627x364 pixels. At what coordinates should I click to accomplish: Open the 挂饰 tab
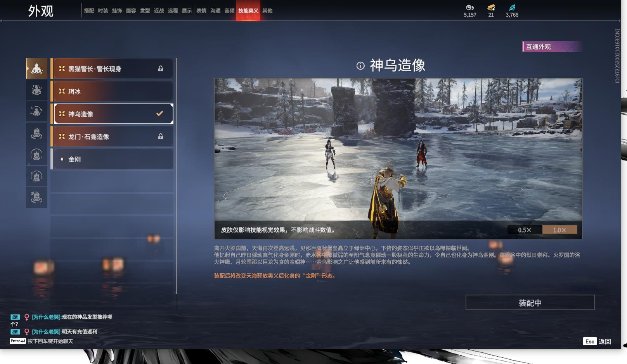click(x=117, y=11)
